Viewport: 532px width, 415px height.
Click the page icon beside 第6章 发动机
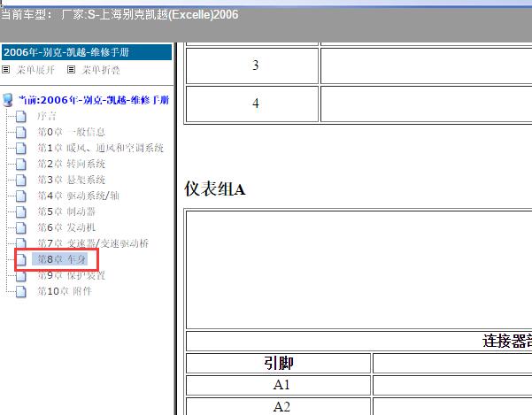(21, 227)
